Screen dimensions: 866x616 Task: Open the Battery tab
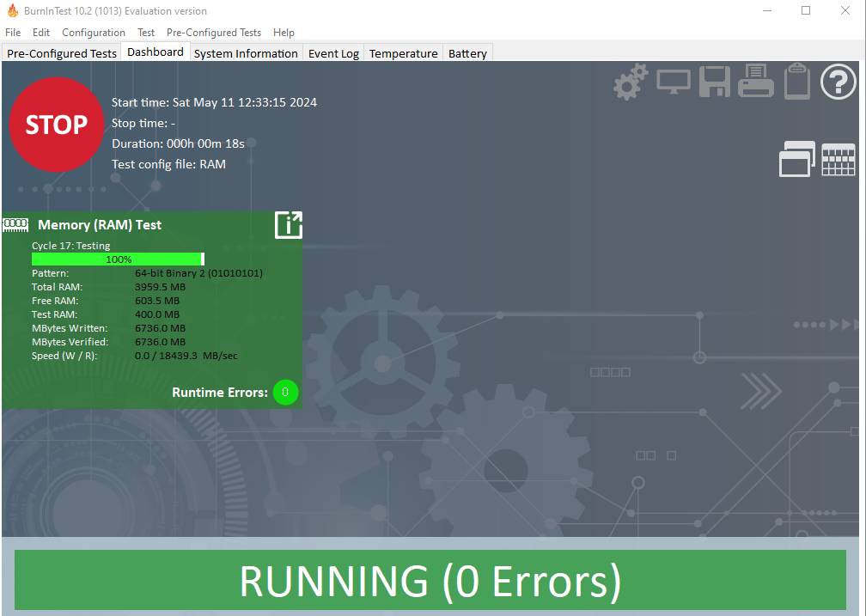tap(467, 53)
